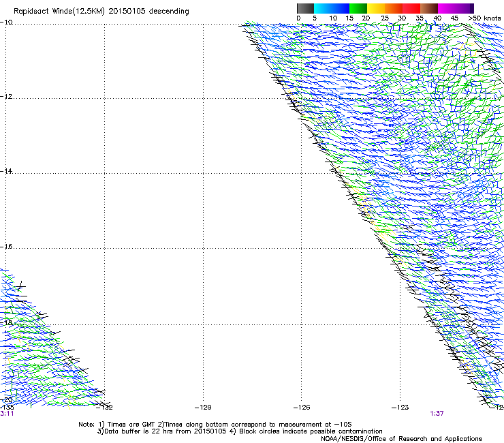Click the '>50 knots' legend label

[484, 18]
